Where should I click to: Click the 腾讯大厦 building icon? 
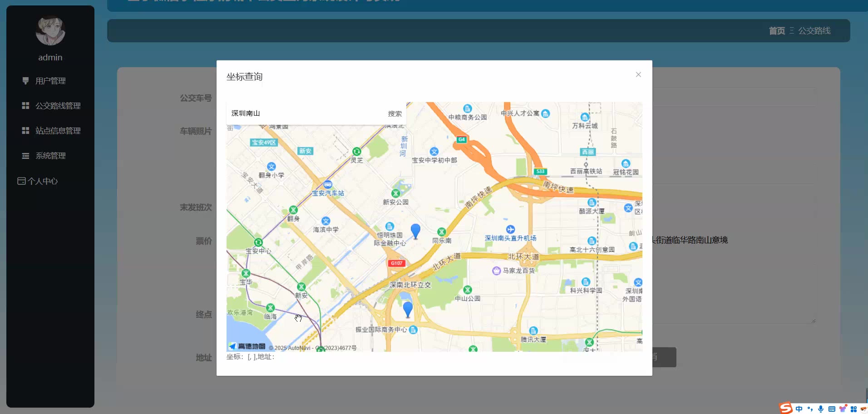pyautogui.click(x=533, y=331)
